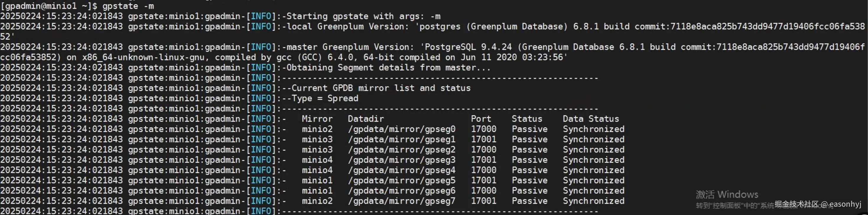Click the 'gpstate -m' command text
This screenshot has width=868, height=215.
128,6
